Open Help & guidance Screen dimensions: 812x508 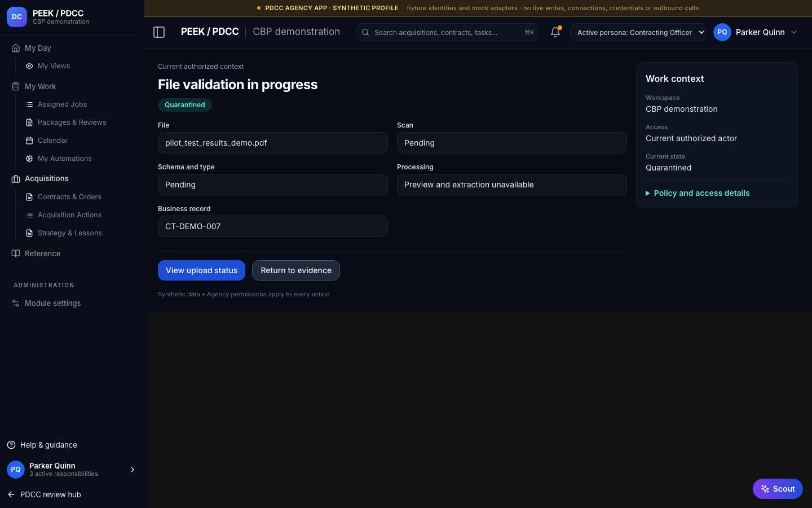tap(48, 445)
